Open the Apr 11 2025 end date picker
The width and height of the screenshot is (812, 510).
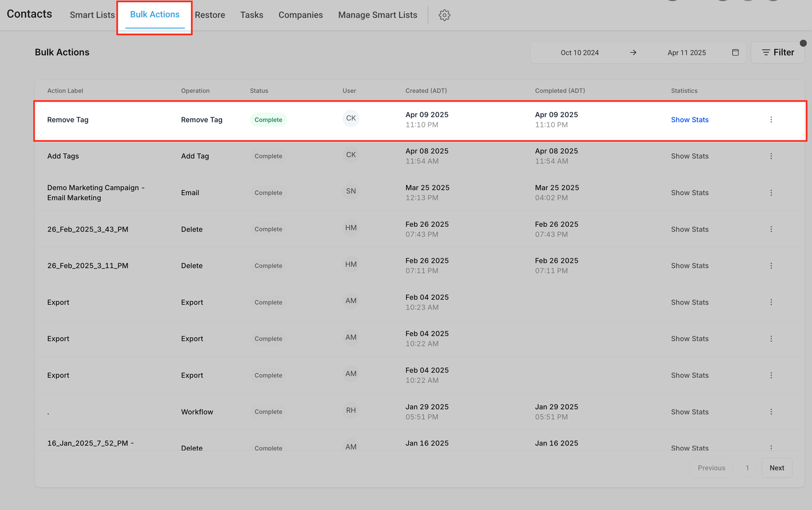pos(686,53)
